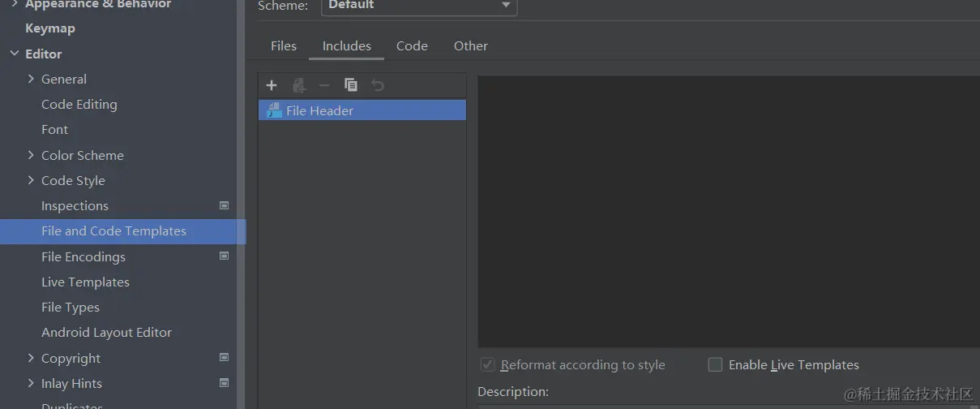
Task: Open File Encodings settings
Action: pyautogui.click(x=83, y=257)
